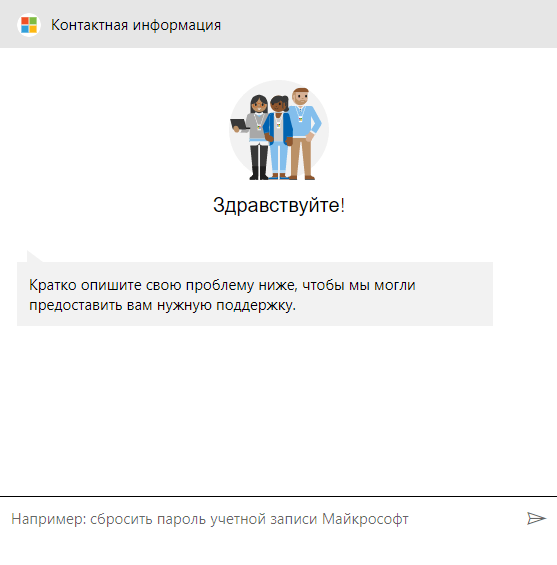Click the support team illustration
This screenshot has width=557, height=565.
[x=278, y=130]
